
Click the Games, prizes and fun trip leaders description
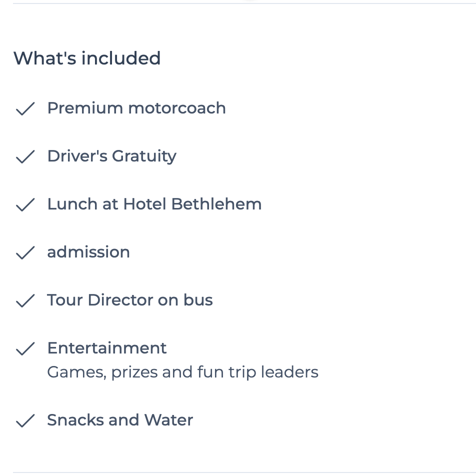pos(183,372)
